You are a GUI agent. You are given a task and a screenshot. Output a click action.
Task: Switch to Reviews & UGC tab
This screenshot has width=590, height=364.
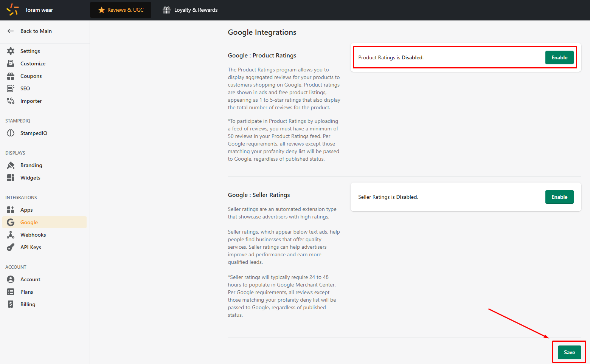tap(121, 10)
